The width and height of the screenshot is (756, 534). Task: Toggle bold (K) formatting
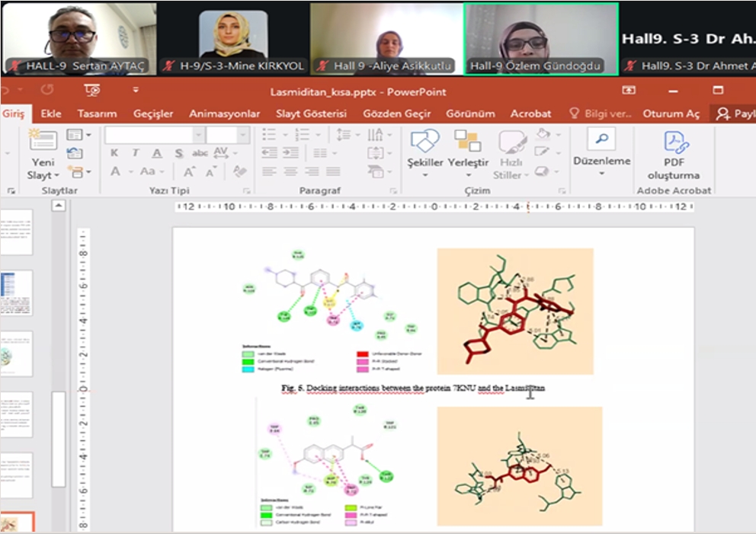tap(114, 153)
